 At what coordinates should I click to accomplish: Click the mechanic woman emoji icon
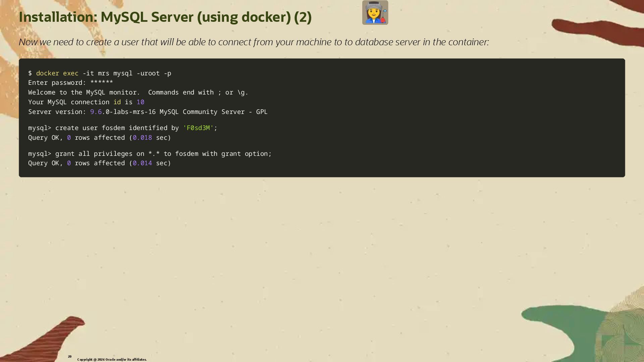375,13
